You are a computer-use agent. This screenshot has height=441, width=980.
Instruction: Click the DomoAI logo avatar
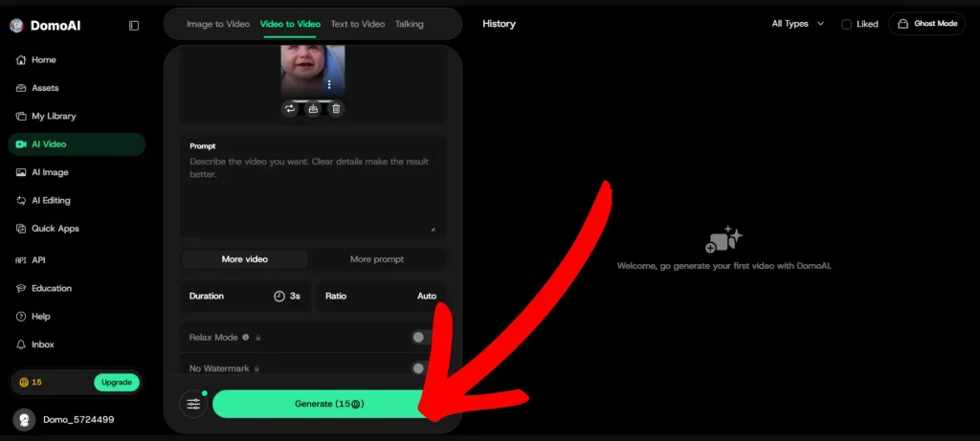point(16,26)
